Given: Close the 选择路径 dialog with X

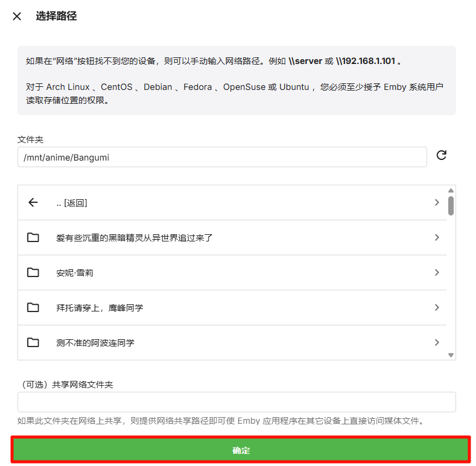Looking at the screenshot, I should [17, 16].
